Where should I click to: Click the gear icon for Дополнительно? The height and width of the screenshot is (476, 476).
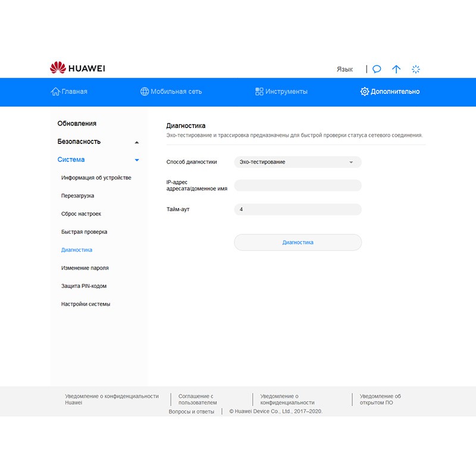(365, 92)
